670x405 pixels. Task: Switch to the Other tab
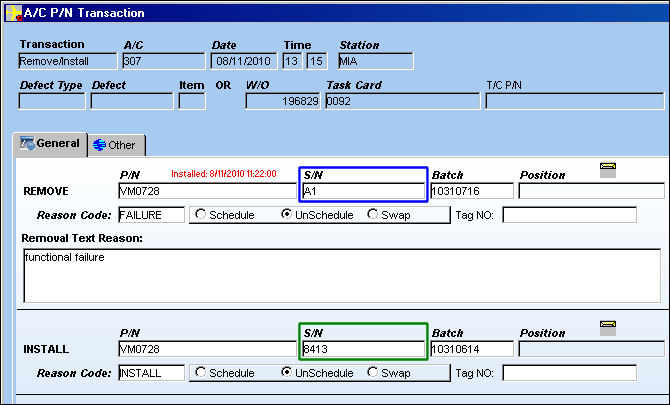pos(115,145)
